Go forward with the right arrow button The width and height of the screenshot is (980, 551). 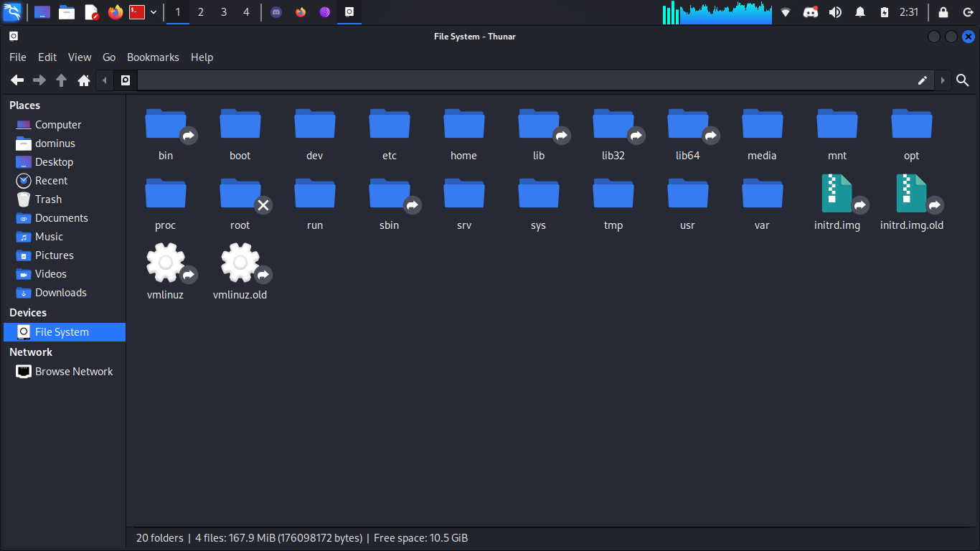point(39,80)
